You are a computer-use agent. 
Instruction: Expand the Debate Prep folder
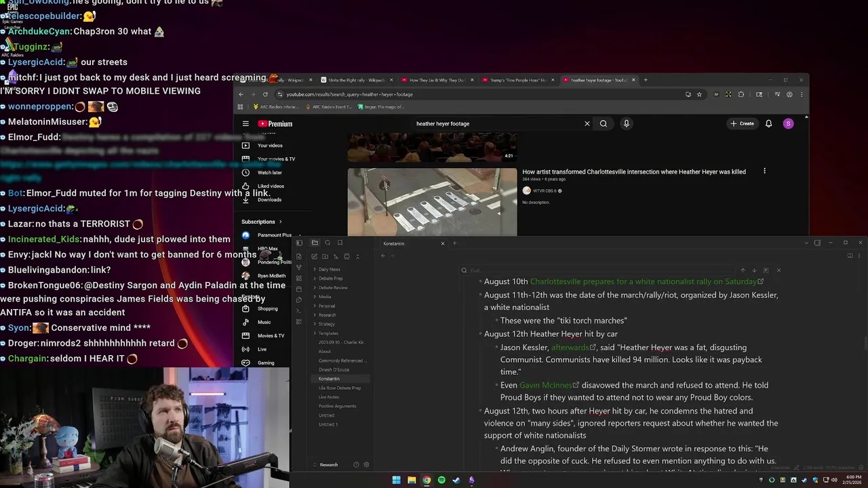pyautogui.click(x=330, y=279)
